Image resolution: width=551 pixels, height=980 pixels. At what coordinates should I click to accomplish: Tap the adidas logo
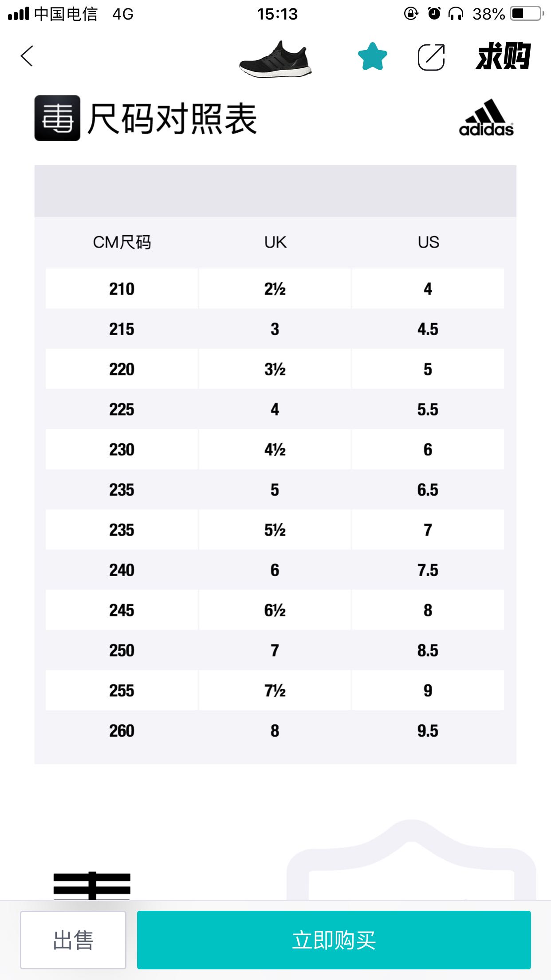click(x=486, y=118)
